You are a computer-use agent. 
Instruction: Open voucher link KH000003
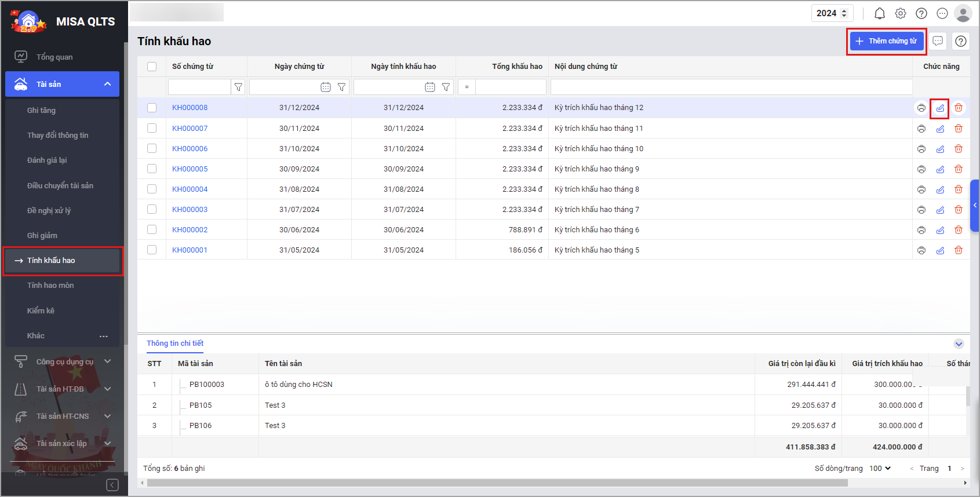point(190,209)
